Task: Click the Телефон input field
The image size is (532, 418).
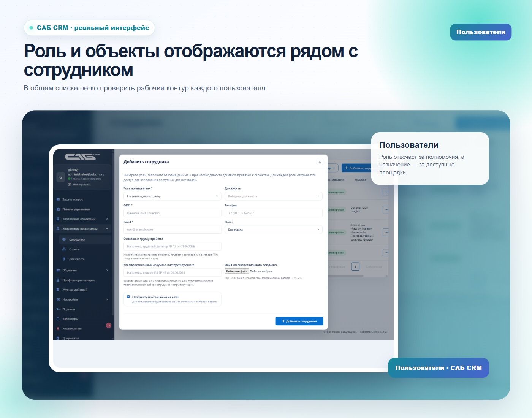Action: click(274, 213)
